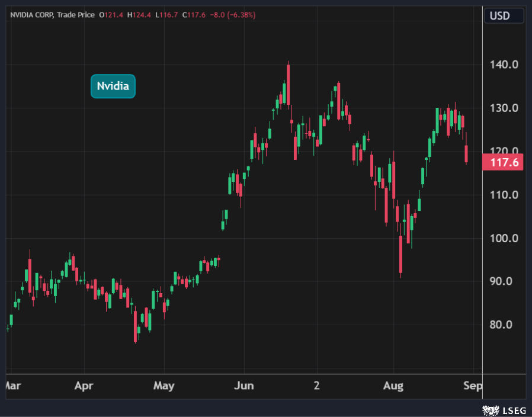Select the Mar label on time axis
The image size is (532, 417).
pos(12,386)
